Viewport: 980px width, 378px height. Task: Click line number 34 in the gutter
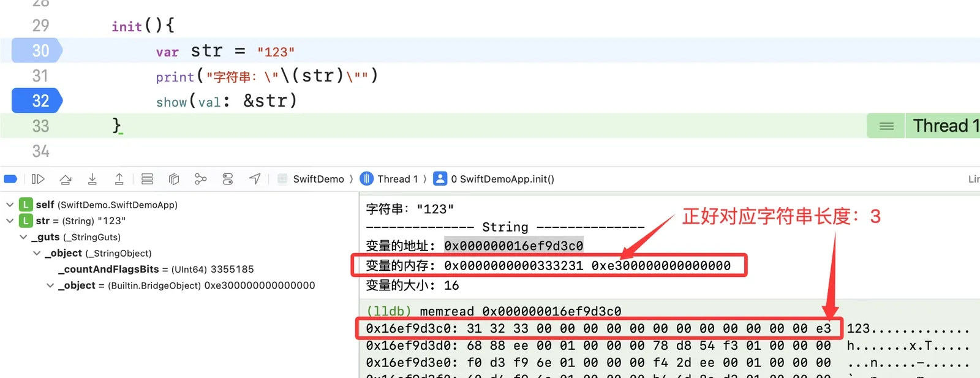tap(40, 151)
